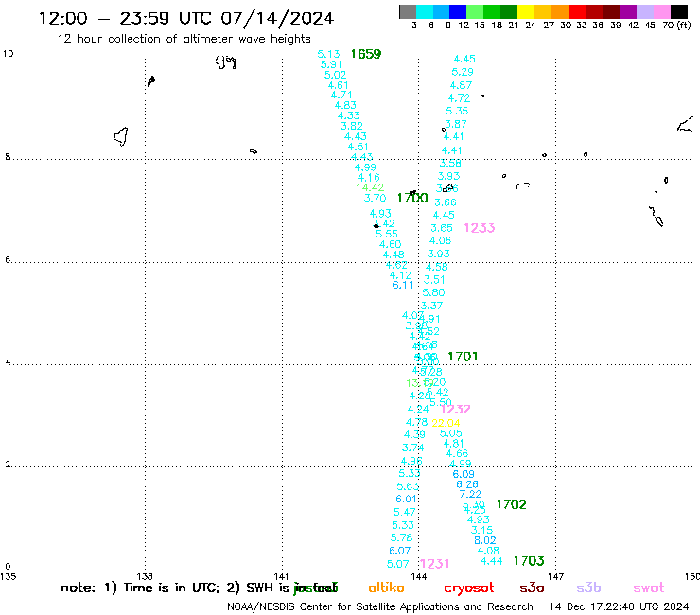Click the cyan 6 ft legend swatch
This screenshot has width=700, height=615.
click(x=425, y=11)
